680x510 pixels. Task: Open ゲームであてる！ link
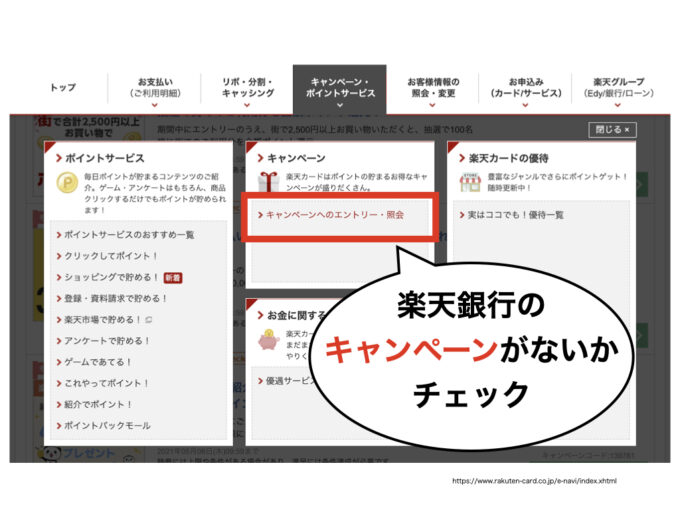click(98, 362)
